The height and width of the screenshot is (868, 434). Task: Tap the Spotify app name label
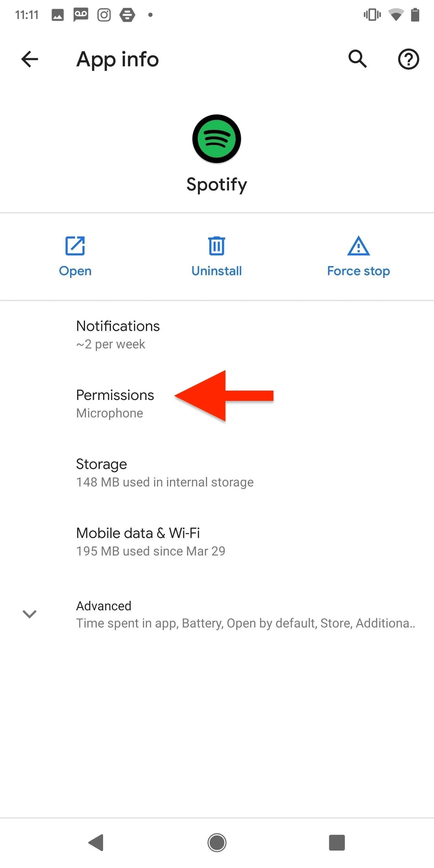[217, 185]
